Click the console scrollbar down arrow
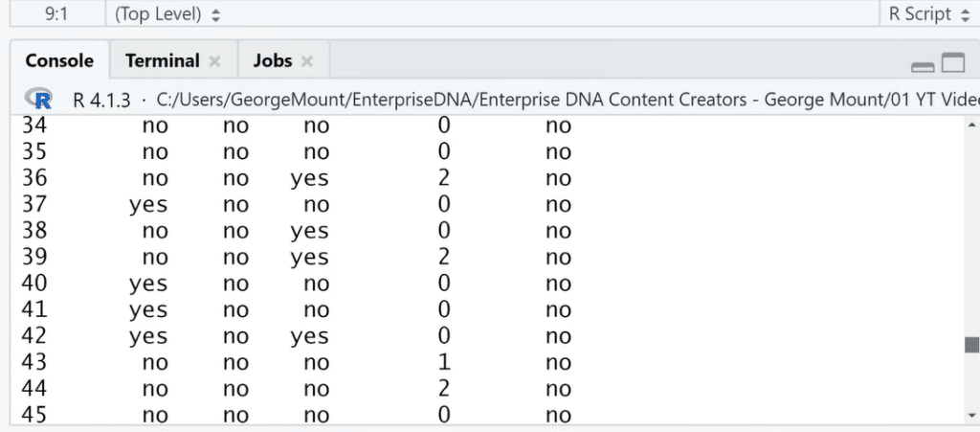The width and height of the screenshot is (980, 432). [x=972, y=415]
